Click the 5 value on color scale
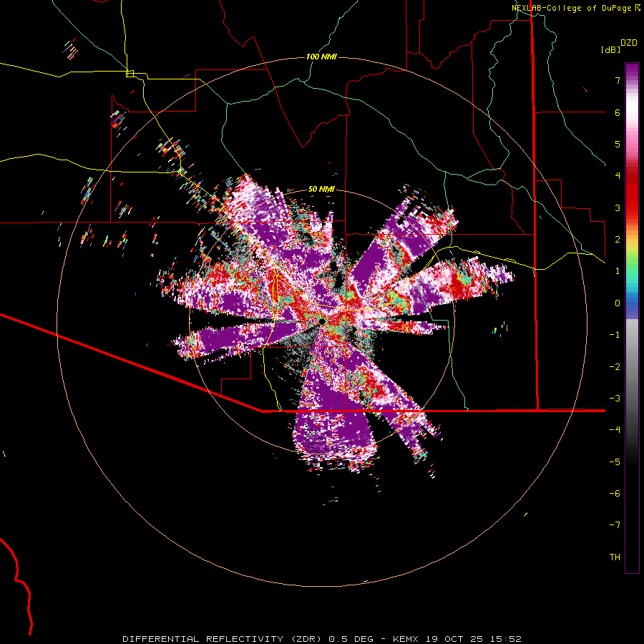Viewport: 644px width, 644px height. (x=618, y=144)
